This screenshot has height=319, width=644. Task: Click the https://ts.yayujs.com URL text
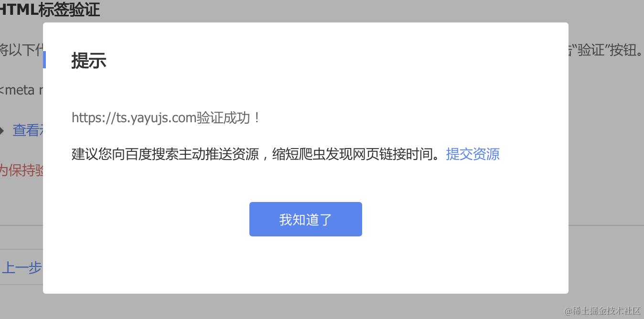[x=134, y=118]
